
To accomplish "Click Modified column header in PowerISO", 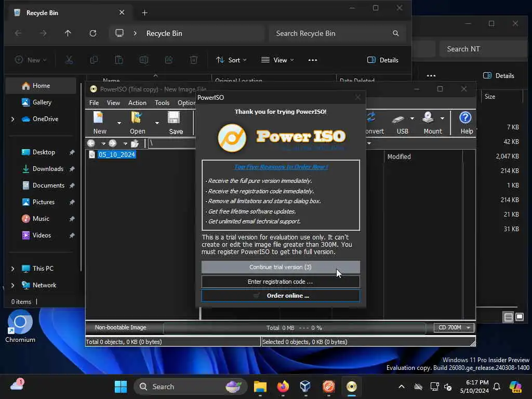I will [x=399, y=156].
